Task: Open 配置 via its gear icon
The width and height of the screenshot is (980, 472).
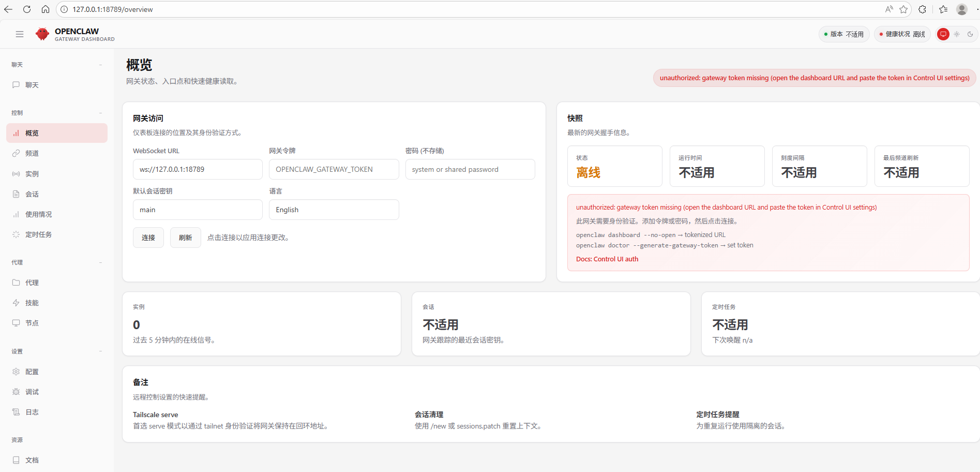Action: click(16, 372)
